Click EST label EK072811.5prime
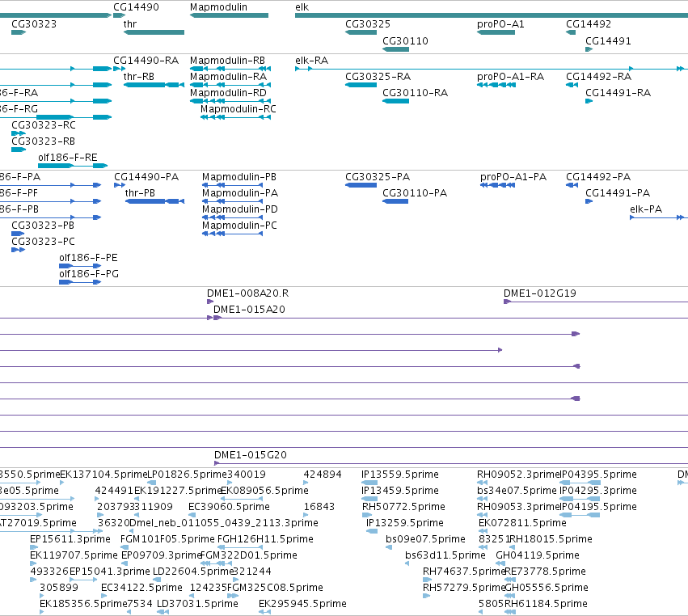This screenshot has height=616, width=688. click(522, 523)
